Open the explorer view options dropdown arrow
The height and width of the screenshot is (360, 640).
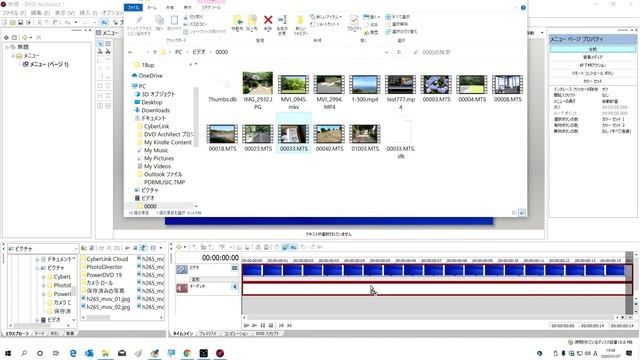pyautogui.click(x=161, y=248)
